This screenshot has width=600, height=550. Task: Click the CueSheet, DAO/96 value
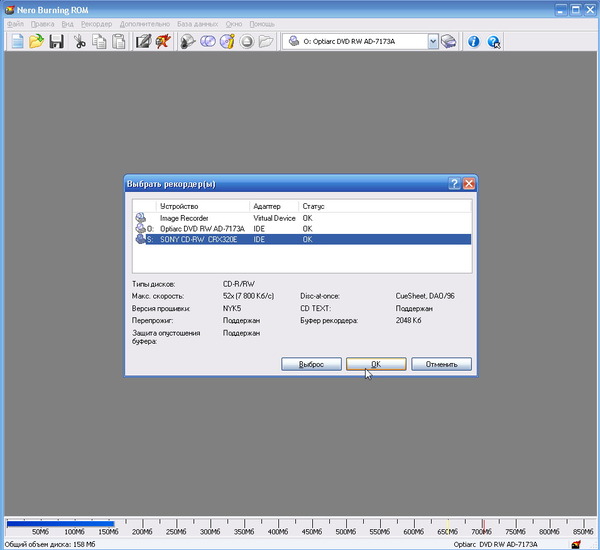[425, 296]
